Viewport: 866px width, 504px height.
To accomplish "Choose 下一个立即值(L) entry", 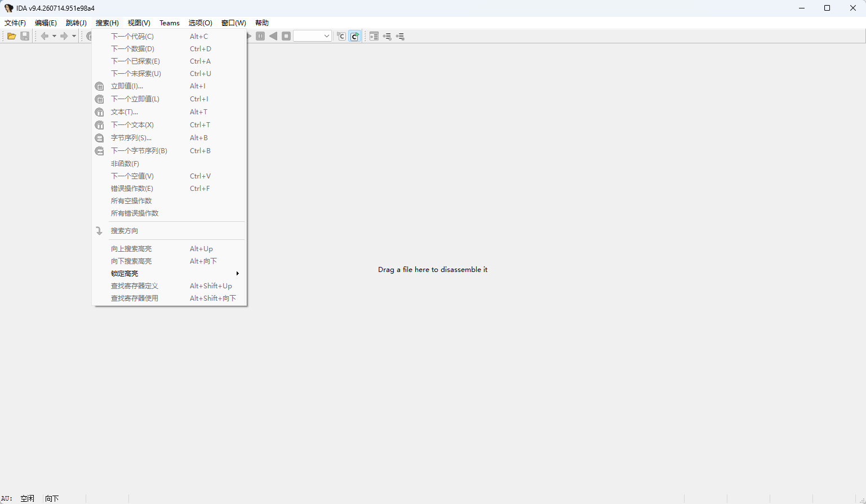I will point(170,99).
